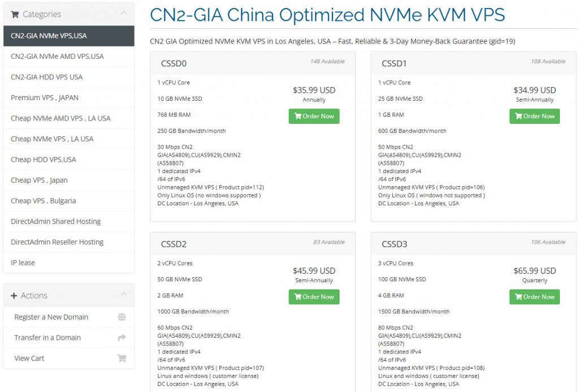The height and width of the screenshot is (392, 579).
Task: Open the Premium VPS, JAPAN category
Action: point(45,98)
